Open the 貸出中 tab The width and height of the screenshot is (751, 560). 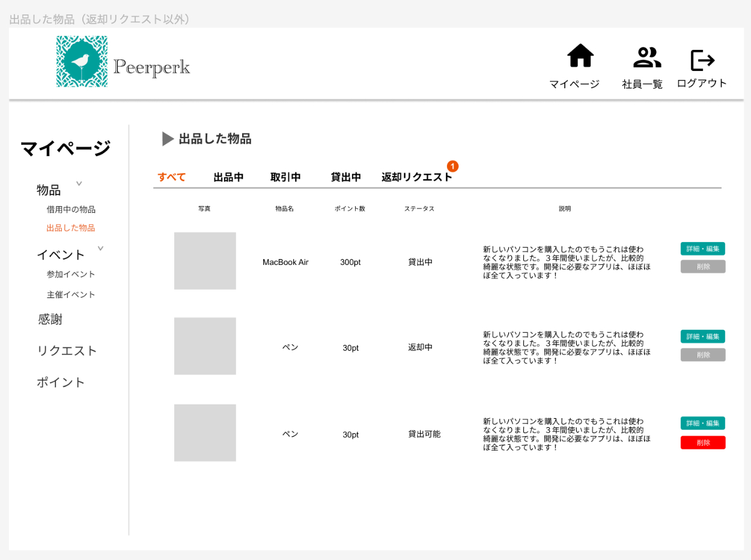[x=346, y=177]
